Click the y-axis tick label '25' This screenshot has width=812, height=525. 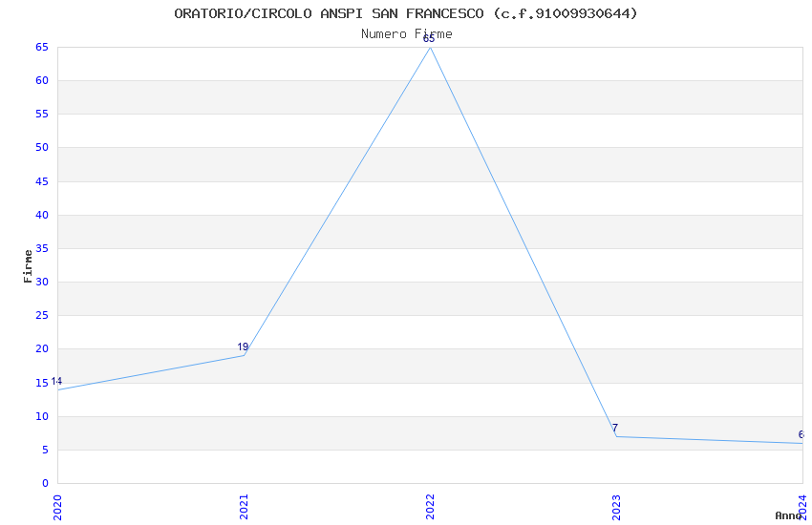(x=42, y=316)
